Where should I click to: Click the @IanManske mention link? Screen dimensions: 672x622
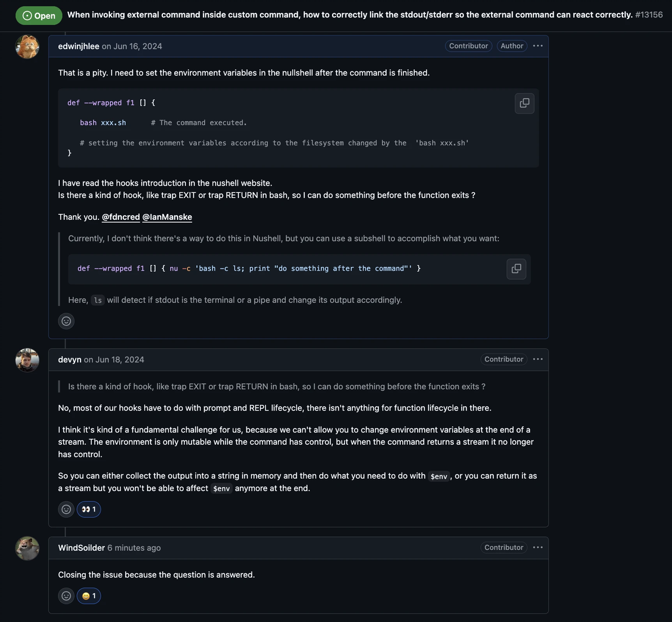[x=167, y=217]
